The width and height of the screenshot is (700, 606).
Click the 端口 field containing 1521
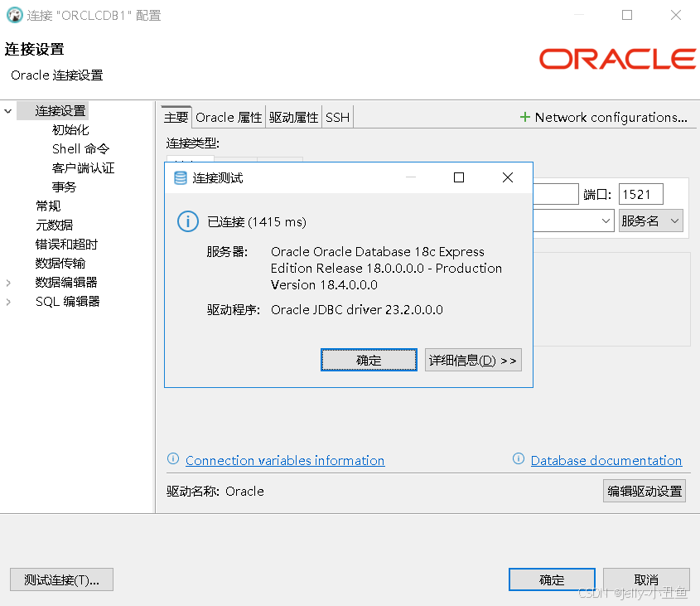coord(640,195)
